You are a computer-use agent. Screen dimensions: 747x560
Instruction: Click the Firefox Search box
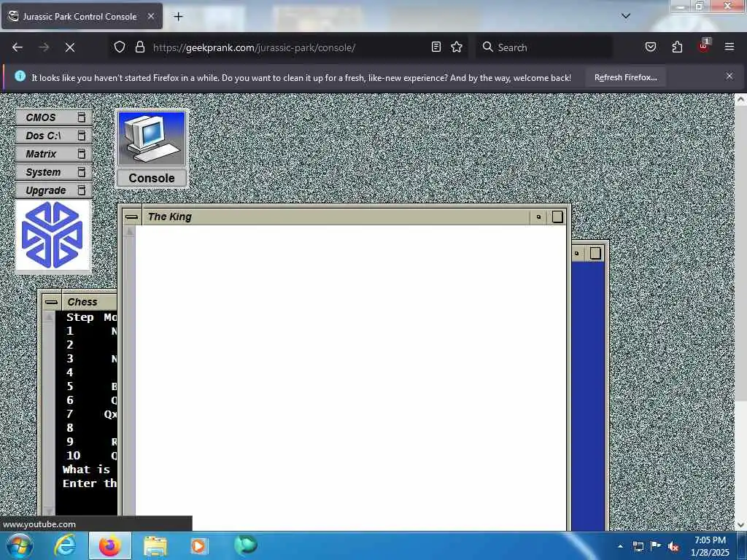pyautogui.click(x=544, y=47)
